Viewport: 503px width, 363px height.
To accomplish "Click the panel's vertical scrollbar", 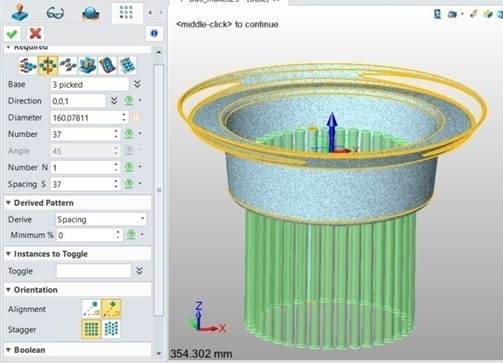I will click(x=159, y=190).
